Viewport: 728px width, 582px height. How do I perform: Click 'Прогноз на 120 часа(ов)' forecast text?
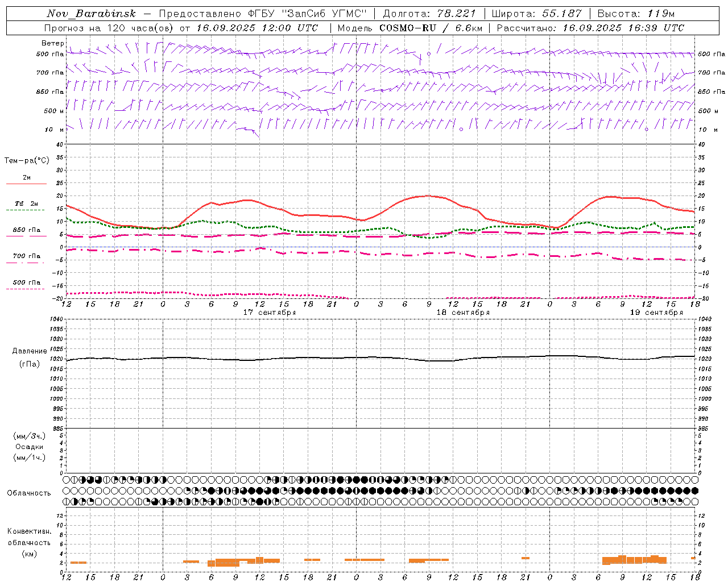click(109, 28)
